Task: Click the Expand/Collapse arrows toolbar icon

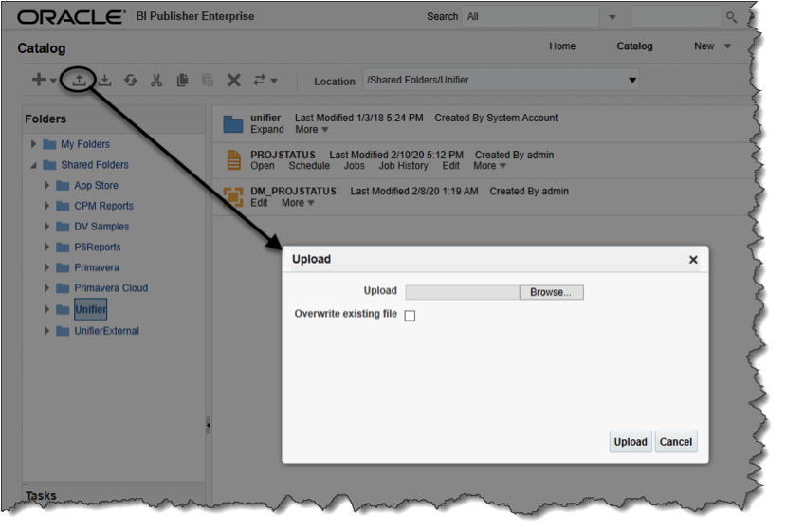Action: tap(259, 81)
